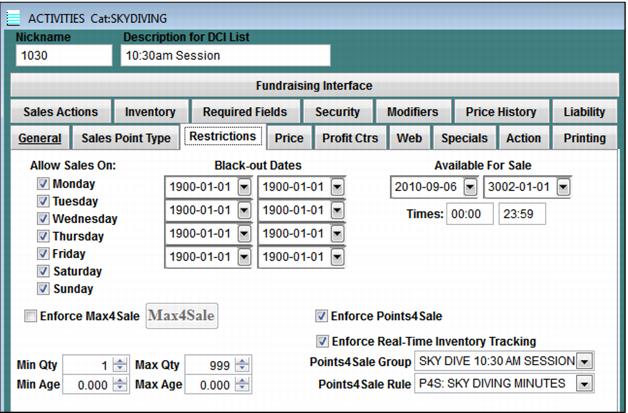Open fourth row black-out start date dropdown
628x413 pixels.
point(244,257)
